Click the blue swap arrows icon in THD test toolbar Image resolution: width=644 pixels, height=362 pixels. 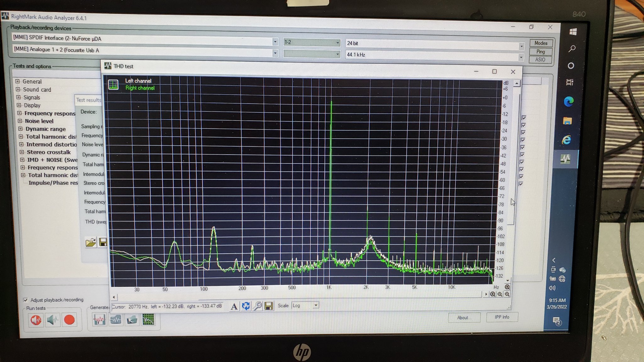coord(246,306)
